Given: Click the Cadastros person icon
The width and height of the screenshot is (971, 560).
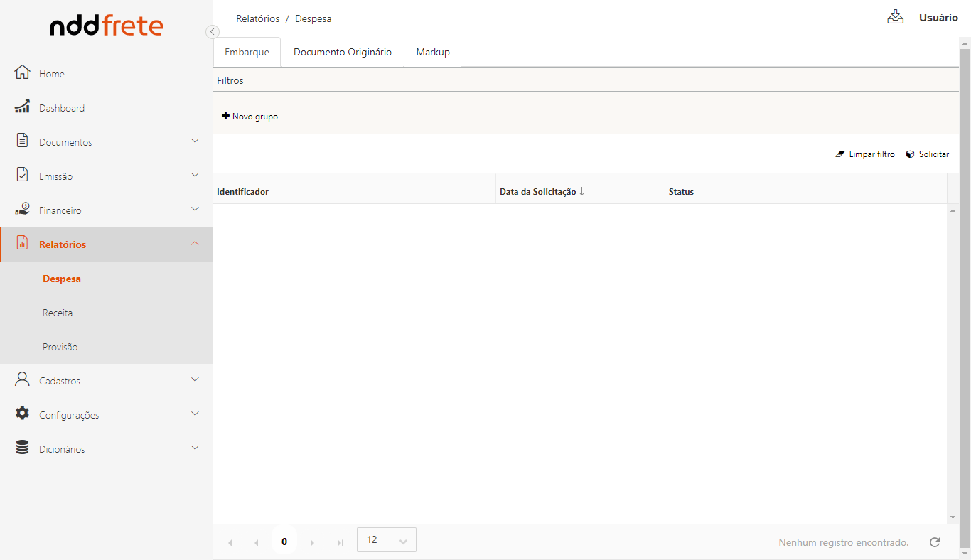Looking at the screenshot, I should pyautogui.click(x=23, y=379).
